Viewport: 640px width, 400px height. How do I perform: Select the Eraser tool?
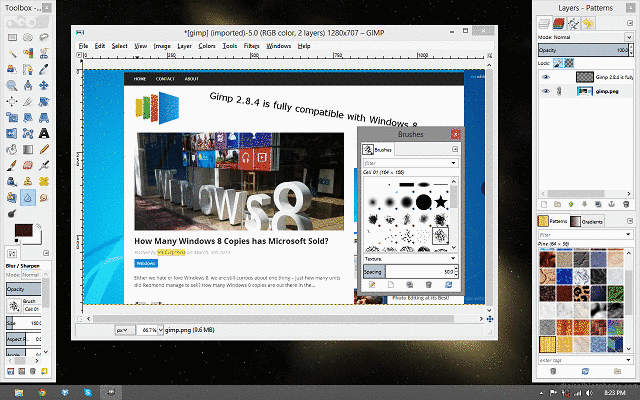(28, 165)
